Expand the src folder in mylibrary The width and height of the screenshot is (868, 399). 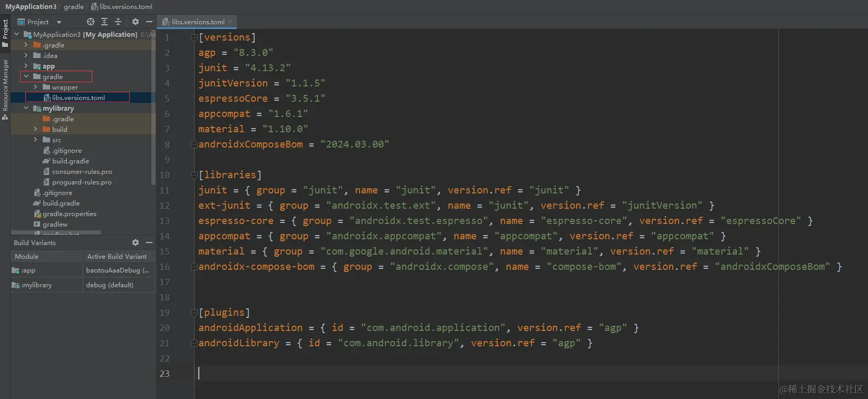pos(35,140)
